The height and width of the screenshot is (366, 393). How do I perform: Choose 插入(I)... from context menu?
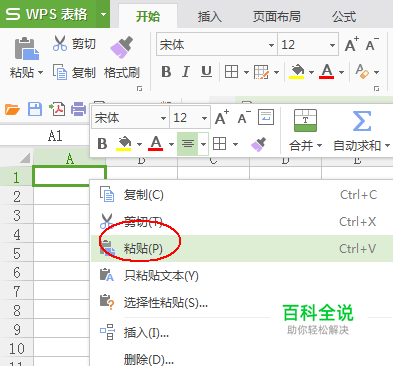[242, 332]
